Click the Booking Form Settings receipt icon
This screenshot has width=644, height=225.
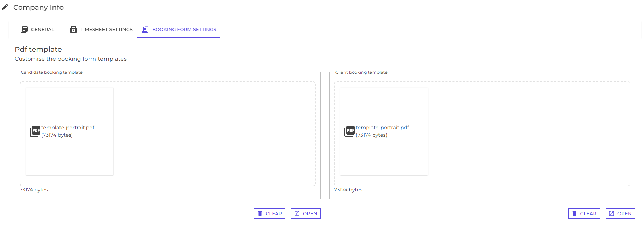[x=145, y=30]
